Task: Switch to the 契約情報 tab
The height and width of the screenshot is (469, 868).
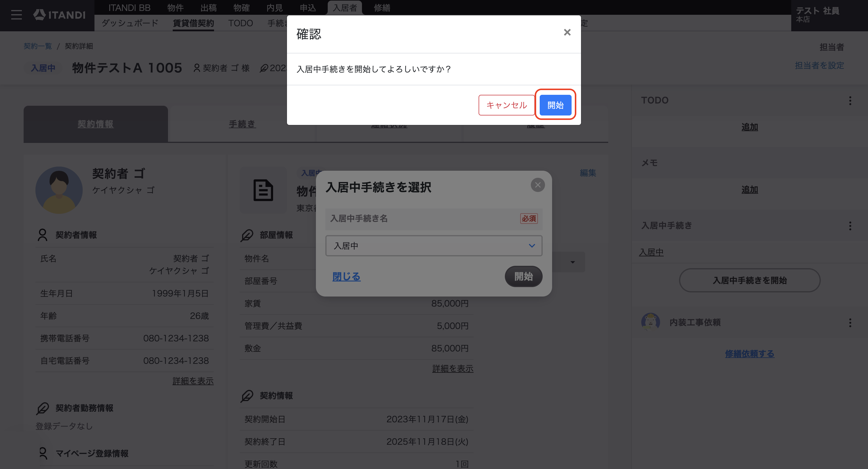Action: click(x=96, y=124)
